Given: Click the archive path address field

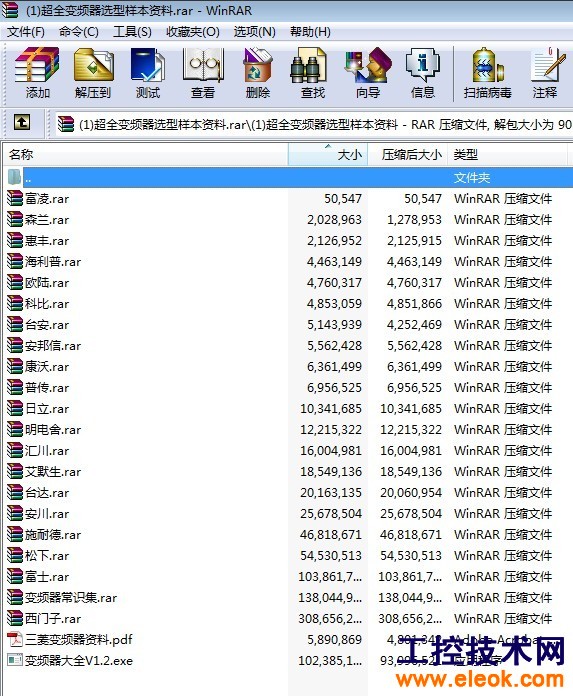Looking at the screenshot, I should [314, 125].
